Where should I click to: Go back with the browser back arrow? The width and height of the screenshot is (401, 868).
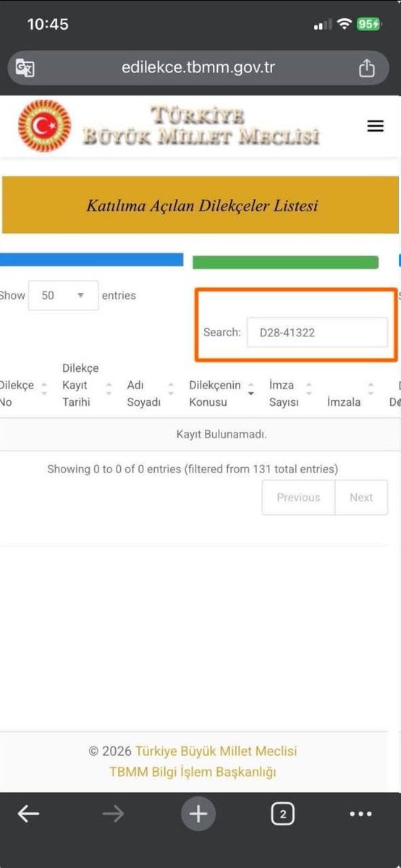coord(28,814)
